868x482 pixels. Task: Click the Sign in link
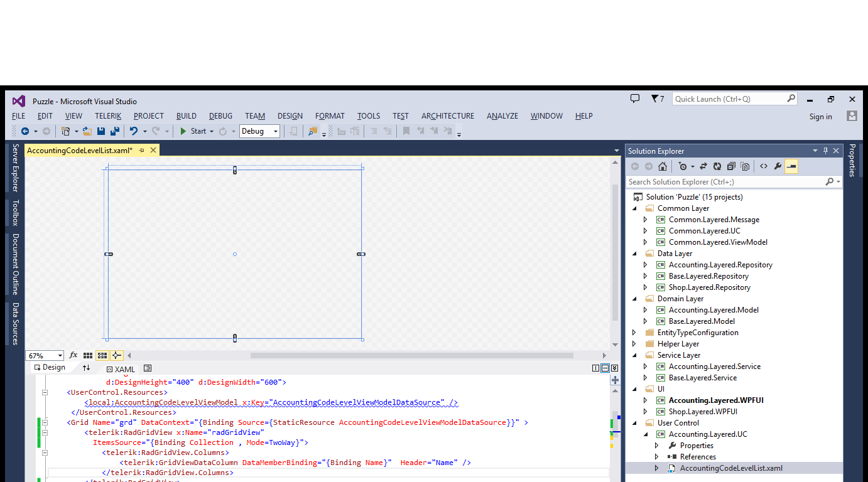(820, 117)
